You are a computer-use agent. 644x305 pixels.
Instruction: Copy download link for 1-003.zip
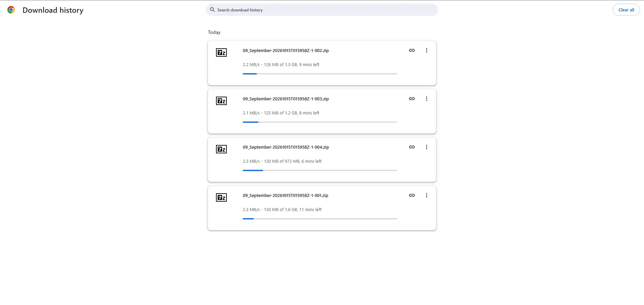412,99
